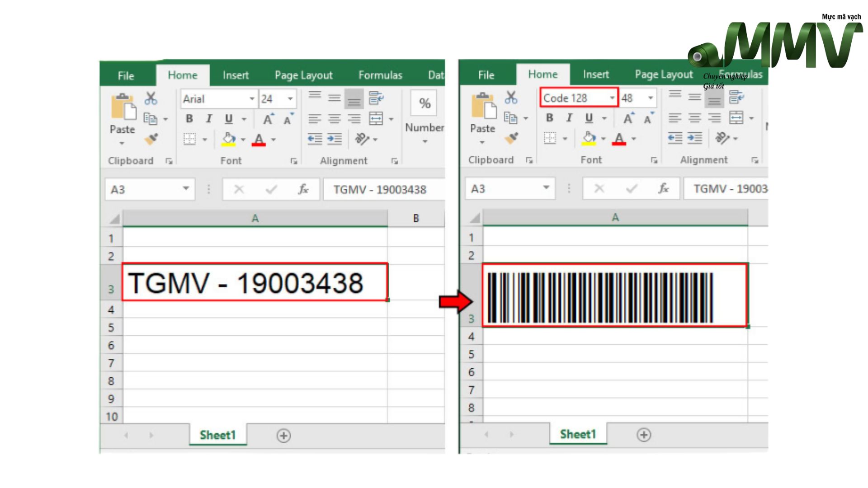
Task: Expand Fill Color arrow in left window
Action: click(243, 140)
